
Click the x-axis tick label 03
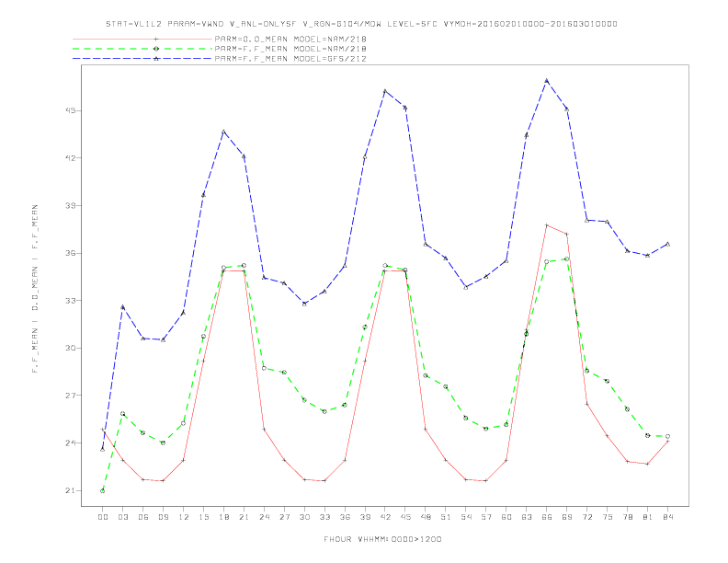[x=122, y=517]
